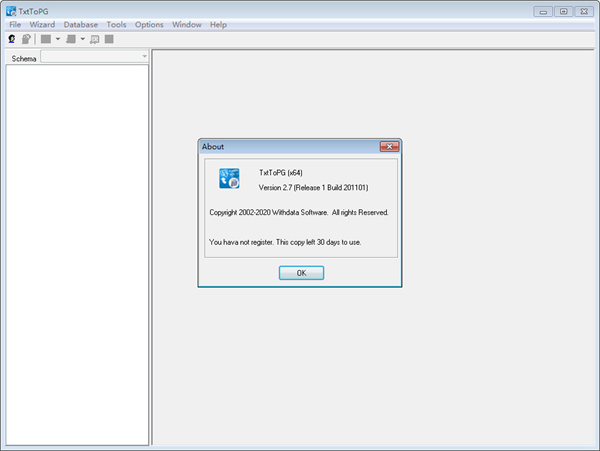Screen dimensions: 600x451
Task: Click the 30 days left notice
Action: click(x=285, y=242)
